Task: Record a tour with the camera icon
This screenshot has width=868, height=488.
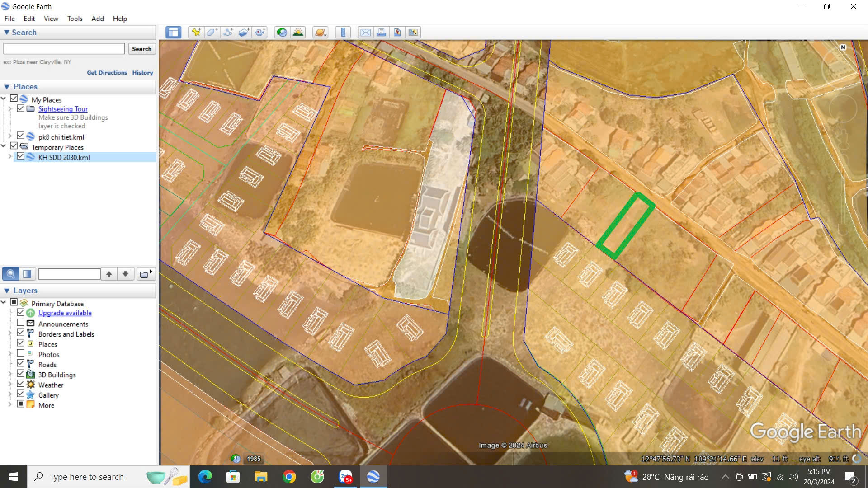Action: pos(259,32)
